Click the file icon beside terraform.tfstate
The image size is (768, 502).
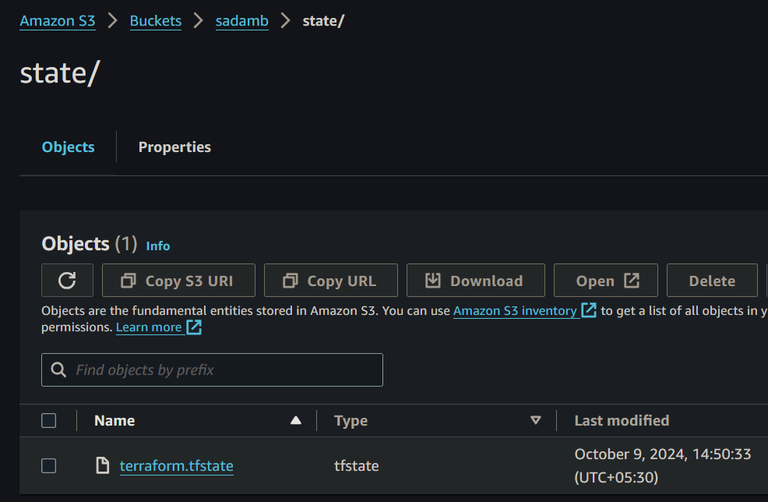(102, 465)
